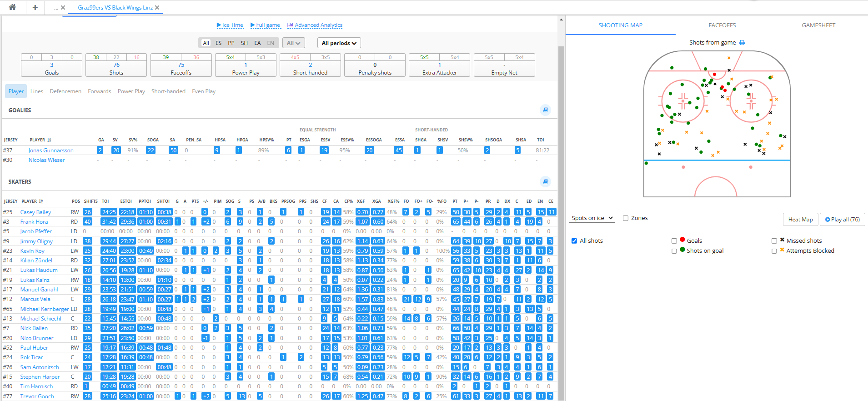Image resolution: width=868 pixels, height=401 pixels.
Task: Export the Goalies table using its icon
Action: [x=545, y=110]
